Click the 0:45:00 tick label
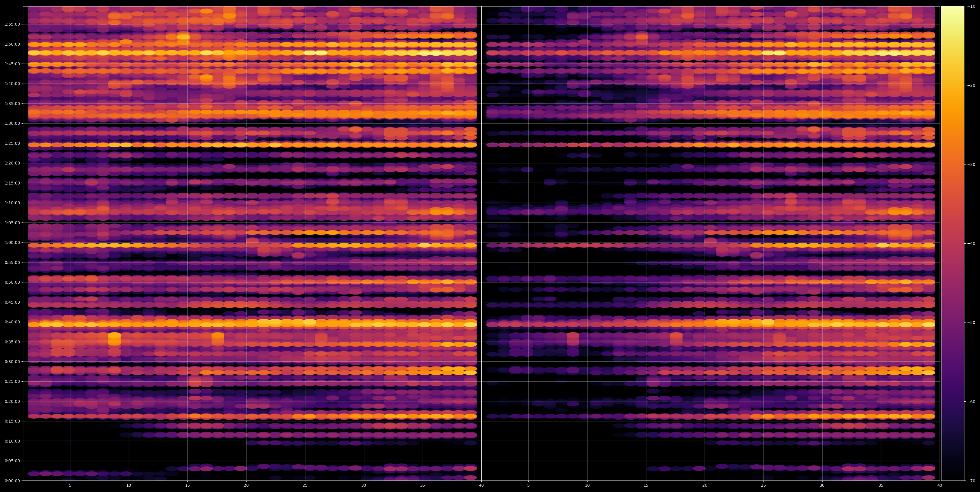 [x=12, y=302]
